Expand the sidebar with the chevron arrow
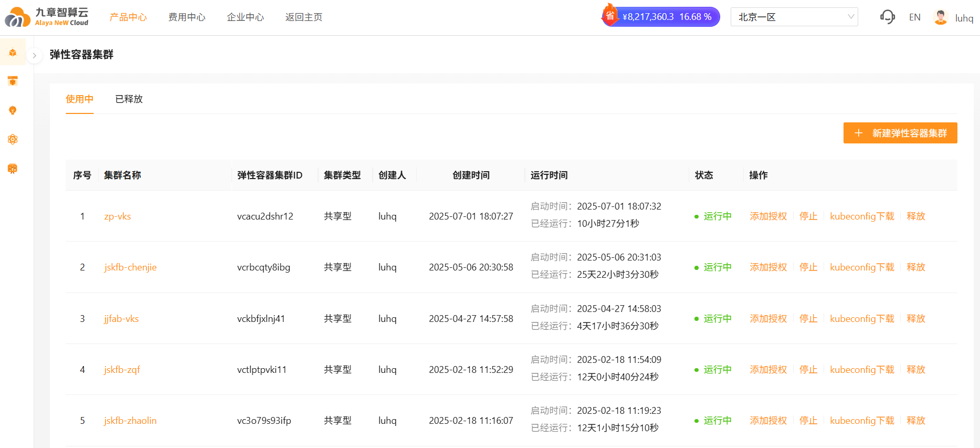The height and width of the screenshot is (448, 980). coord(34,55)
